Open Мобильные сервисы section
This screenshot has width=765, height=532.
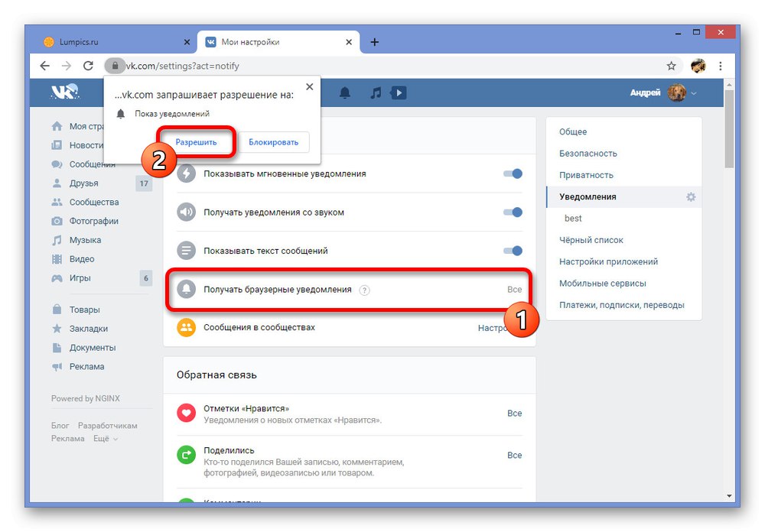coord(603,284)
